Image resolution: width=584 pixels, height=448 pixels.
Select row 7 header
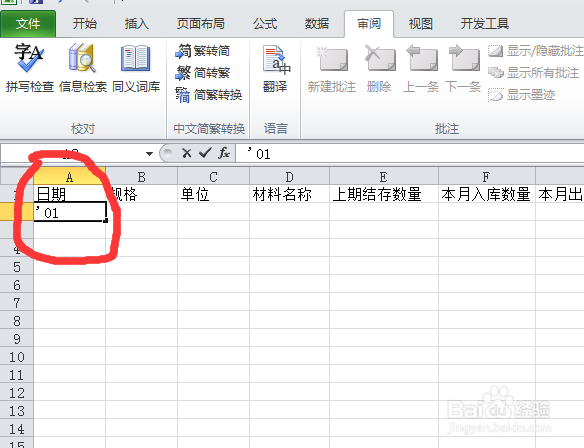(17, 303)
